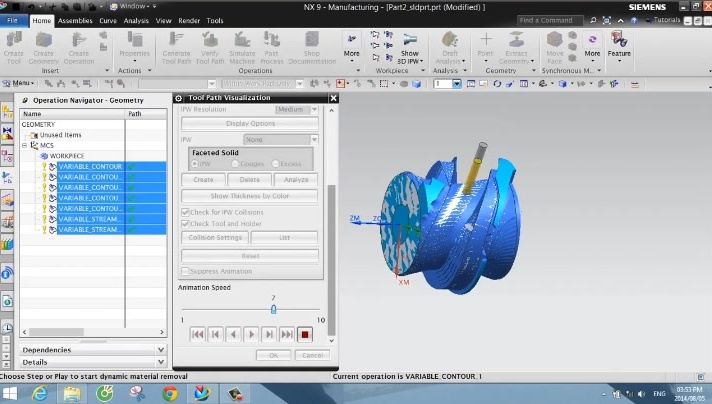
Task: Click the clock history icon in the left resource bar
Action: tap(7, 328)
